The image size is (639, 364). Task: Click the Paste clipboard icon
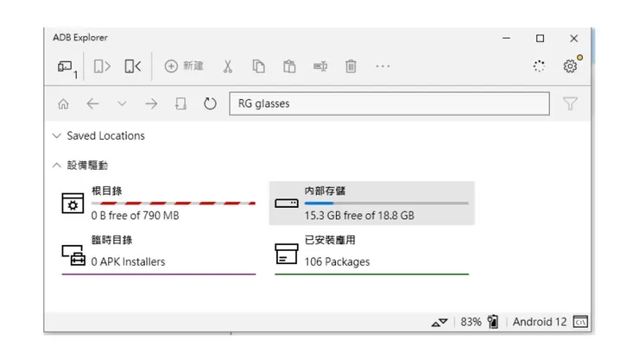point(289,66)
